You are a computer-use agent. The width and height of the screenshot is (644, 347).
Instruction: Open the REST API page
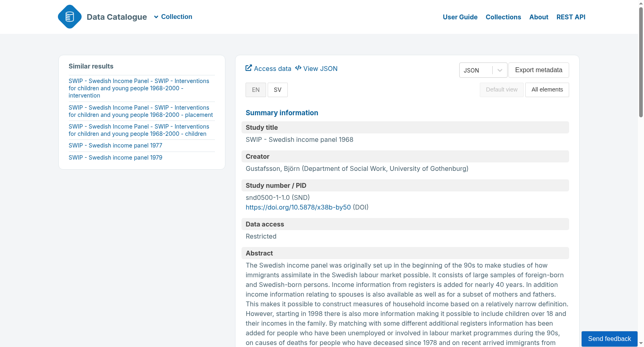(571, 17)
